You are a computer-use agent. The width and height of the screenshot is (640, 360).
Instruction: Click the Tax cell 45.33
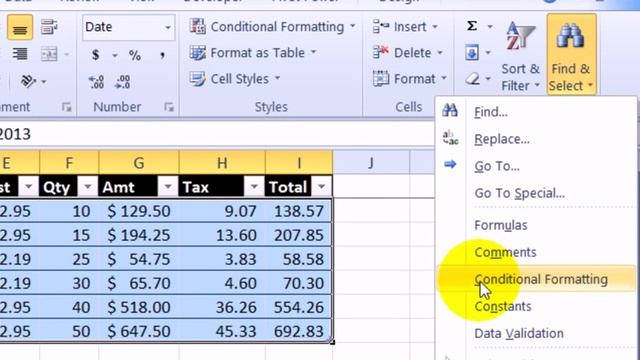(x=222, y=331)
